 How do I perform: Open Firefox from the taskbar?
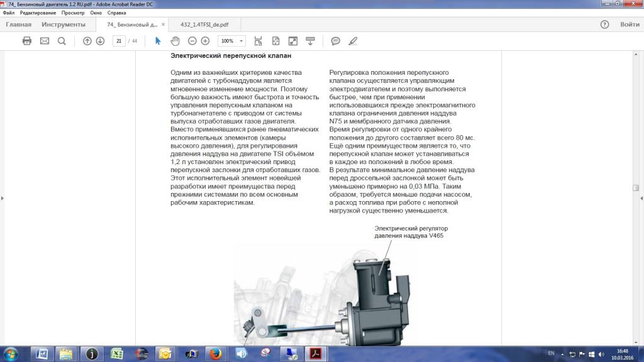(x=215, y=354)
